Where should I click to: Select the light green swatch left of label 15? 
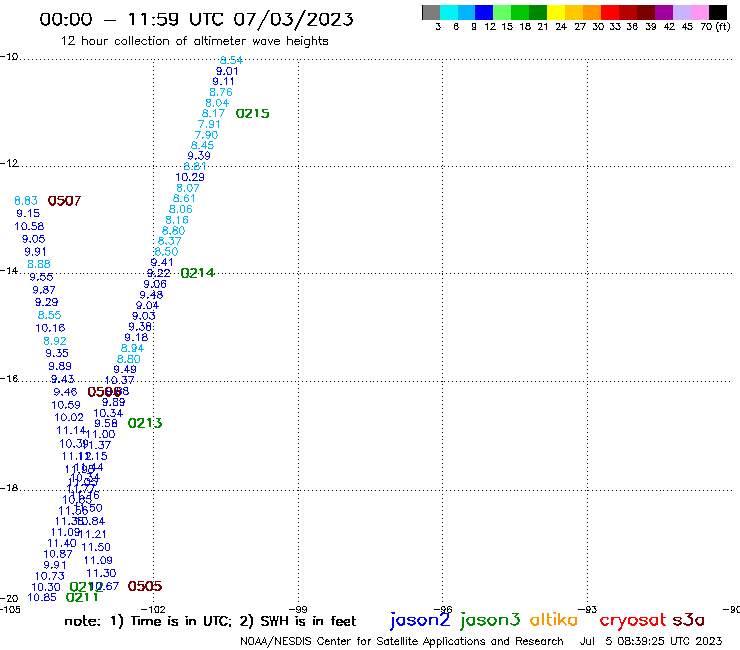[x=502, y=12]
